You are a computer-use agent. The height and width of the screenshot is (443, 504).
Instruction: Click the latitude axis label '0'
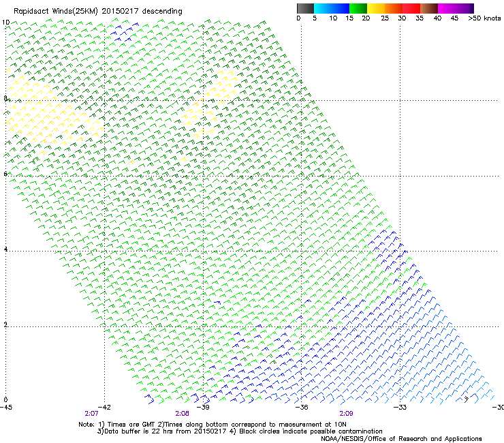[x=5, y=400]
